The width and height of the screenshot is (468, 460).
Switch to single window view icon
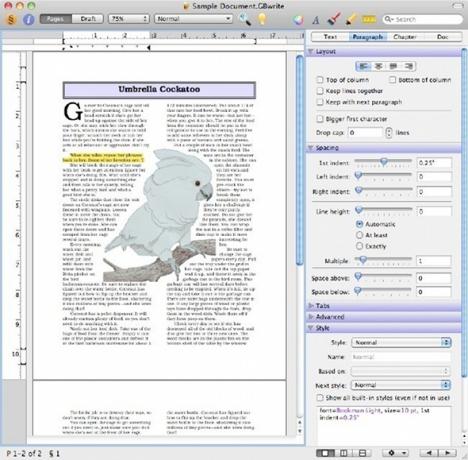click(325, 453)
